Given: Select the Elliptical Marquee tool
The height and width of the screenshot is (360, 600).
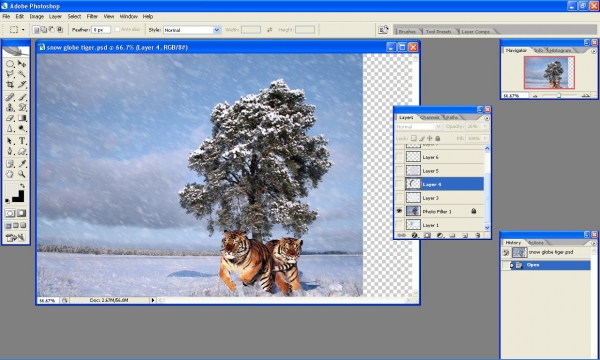Looking at the screenshot, I should [x=10, y=64].
